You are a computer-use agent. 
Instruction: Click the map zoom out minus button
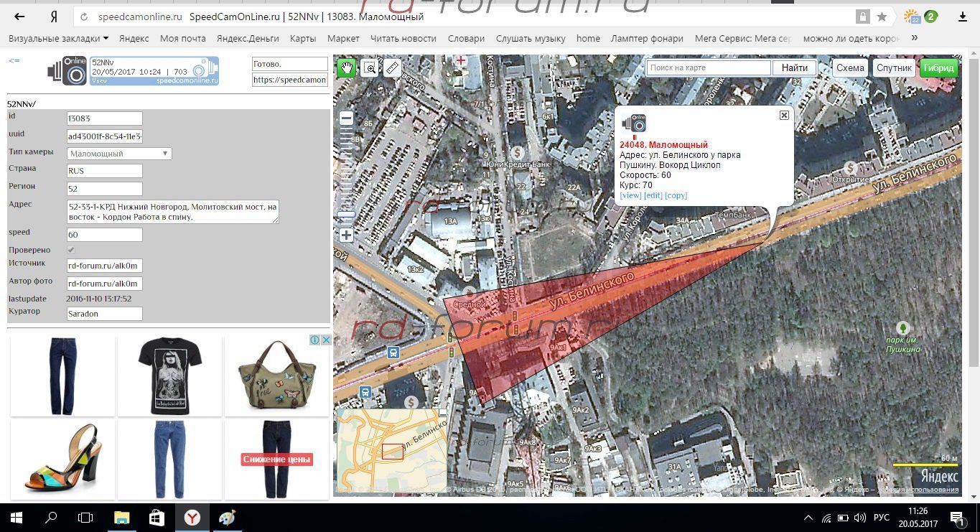tap(346, 119)
